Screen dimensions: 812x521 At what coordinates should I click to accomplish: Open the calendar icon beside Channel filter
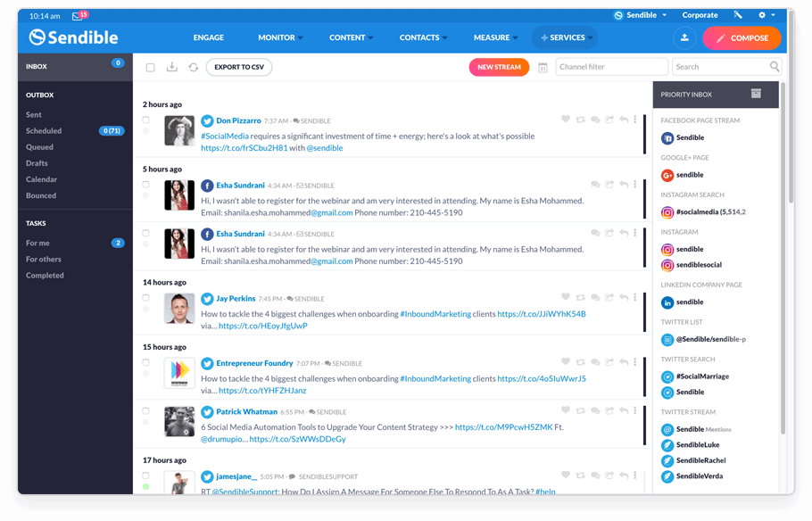[543, 67]
